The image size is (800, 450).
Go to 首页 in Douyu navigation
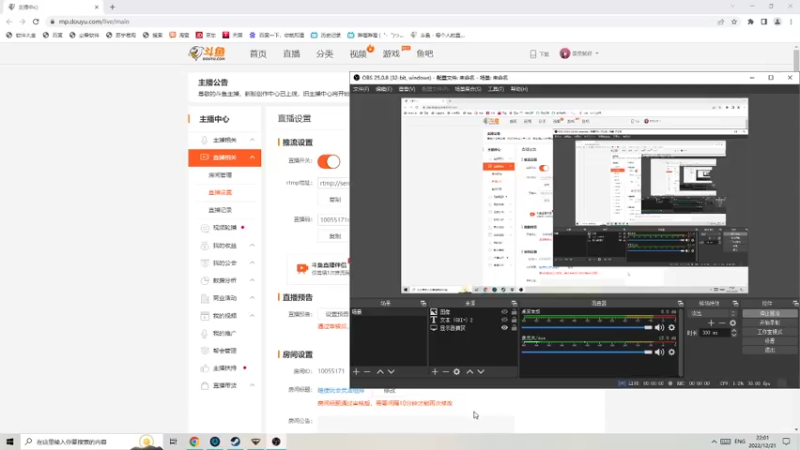tap(258, 54)
